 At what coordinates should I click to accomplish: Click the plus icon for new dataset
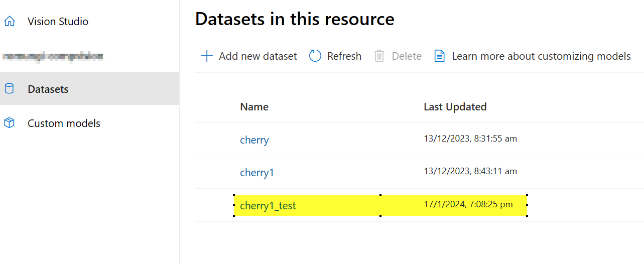pos(206,56)
